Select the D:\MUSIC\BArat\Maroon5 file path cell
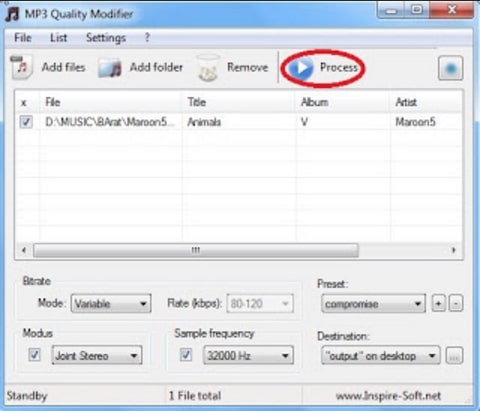The image size is (480, 411). tap(110, 122)
